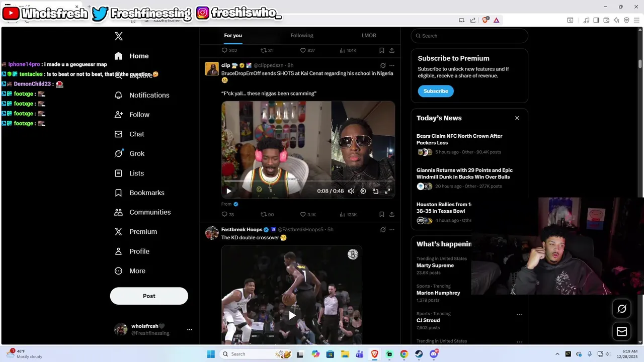Open Premium in the sidebar
This screenshot has width=644, height=362.
point(136,232)
